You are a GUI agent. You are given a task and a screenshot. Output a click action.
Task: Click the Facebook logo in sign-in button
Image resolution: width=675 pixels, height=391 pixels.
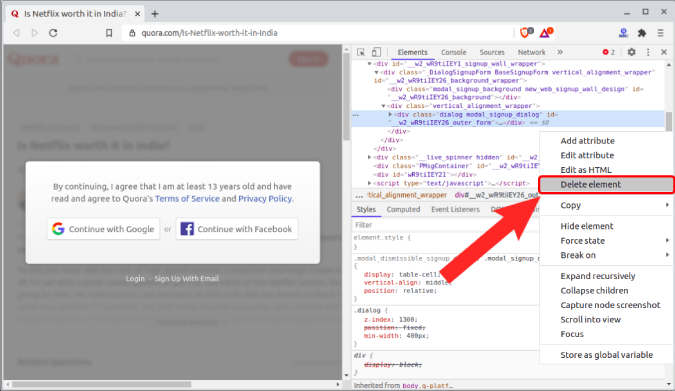(187, 229)
